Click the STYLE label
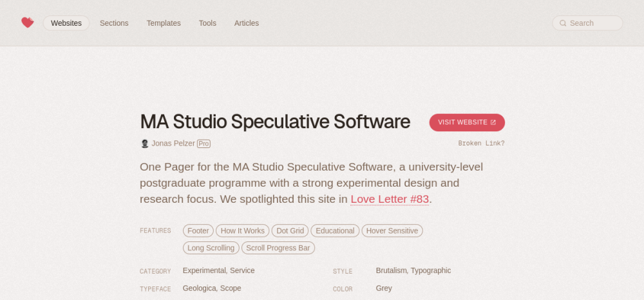The height and width of the screenshot is (300, 644). pos(343,271)
